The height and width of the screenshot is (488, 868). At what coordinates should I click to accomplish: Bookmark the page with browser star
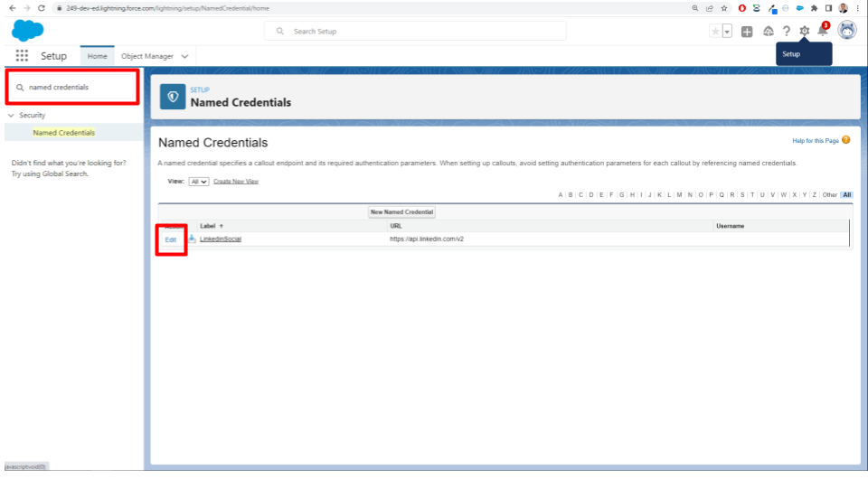tap(724, 8)
